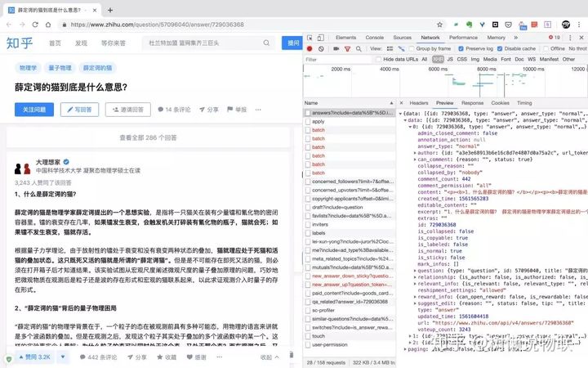588x368 pixels.
Task: Activate the DevTools inspect element picker
Action: coord(310,38)
